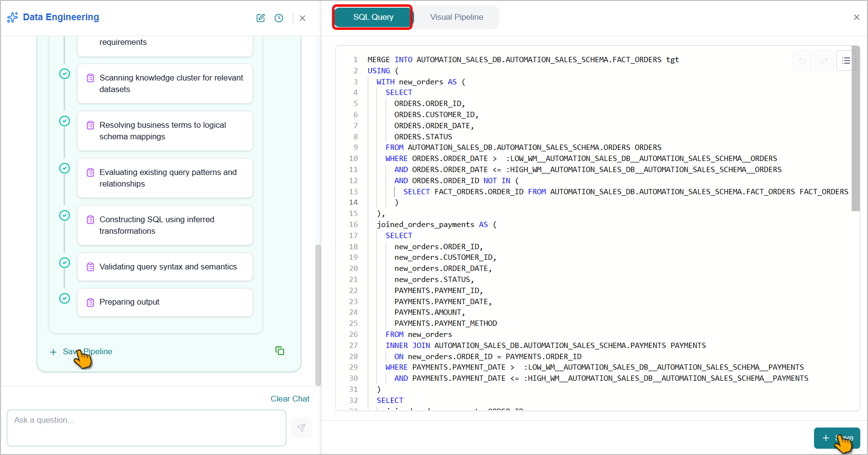This screenshot has width=868, height=455.
Task: Click line number 14 in the editor
Action: tap(353, 202)
